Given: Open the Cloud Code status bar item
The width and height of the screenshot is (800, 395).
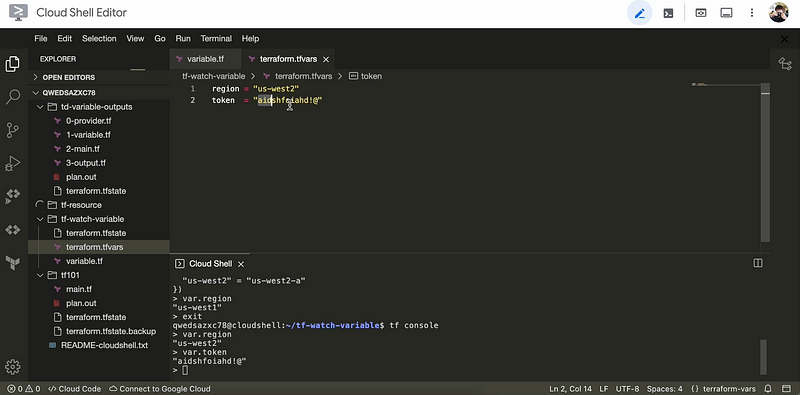Looking at the screenshot, I should (x=74, y=389).
